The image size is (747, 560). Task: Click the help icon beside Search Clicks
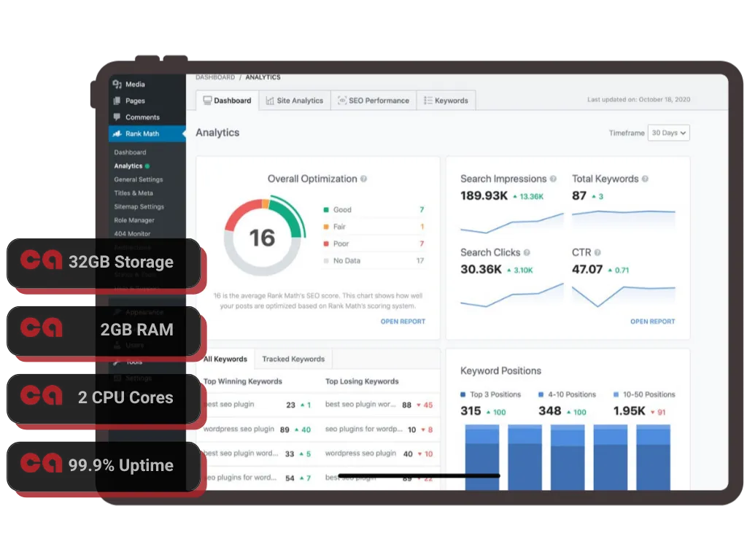(527, 252)
